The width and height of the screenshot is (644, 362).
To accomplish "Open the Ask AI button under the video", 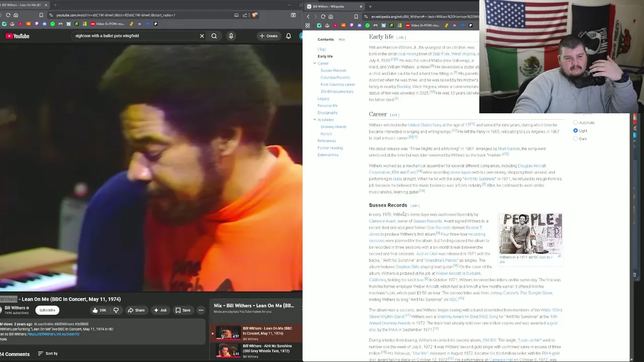I will pos(160,310).
